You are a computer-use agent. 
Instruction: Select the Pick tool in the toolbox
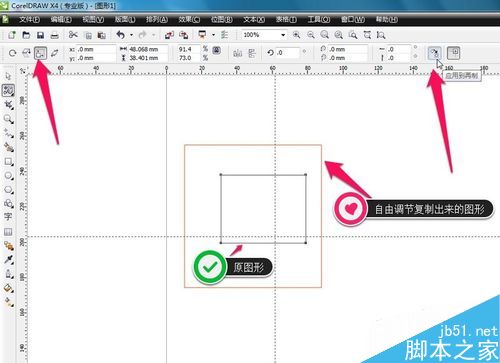(x=8, y=76)
